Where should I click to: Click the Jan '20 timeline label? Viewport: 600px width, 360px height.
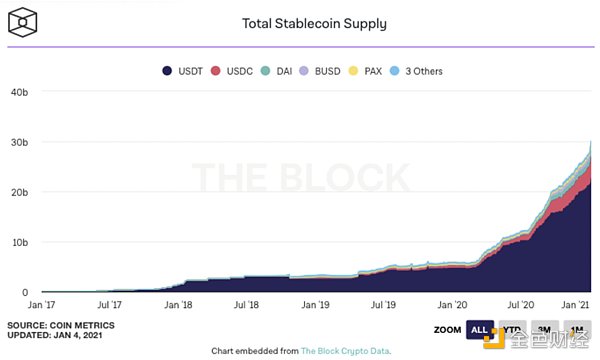(x=452, y=305)
